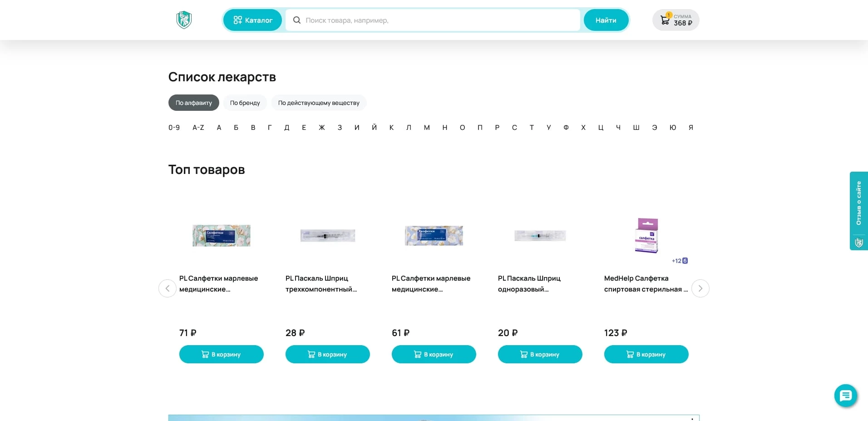
Task: Add MedHelp Салфетка to cart
Action: tap(646, 354)
